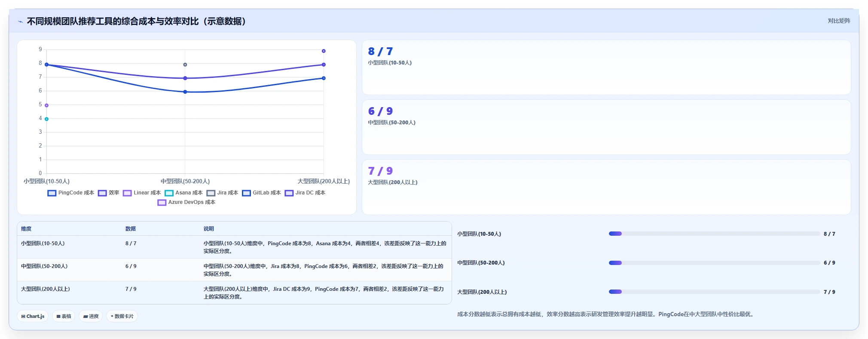Click the teal Asana cost point at value 4
868x339 pixels.
click(x=46, y=119)
